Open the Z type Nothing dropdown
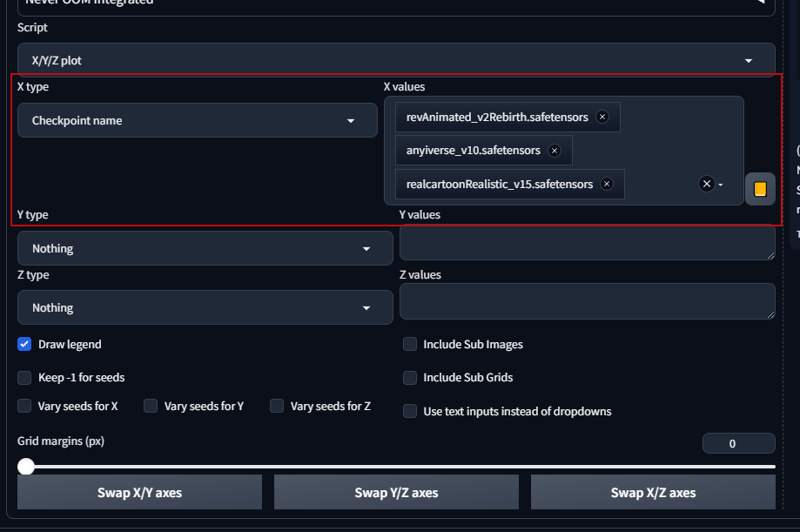This screenshot has height=532, width=800. point(205,308)
